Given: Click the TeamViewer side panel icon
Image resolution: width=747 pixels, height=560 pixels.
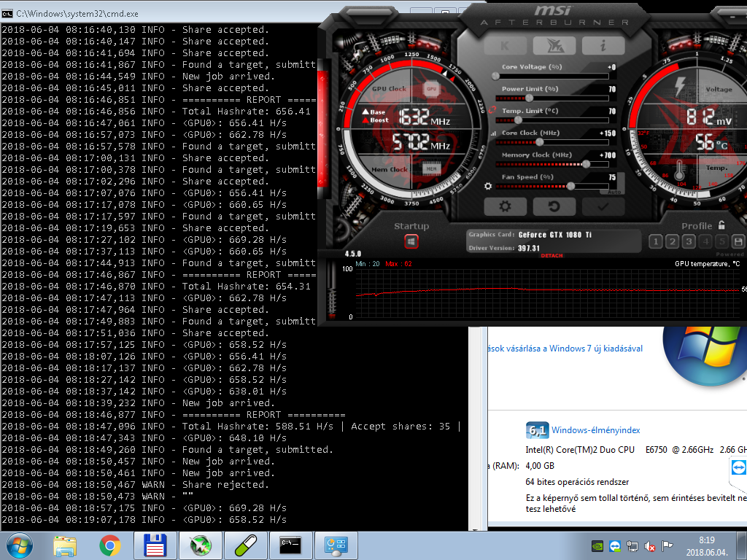Looking at the screenshot, I should coord(738,467).
